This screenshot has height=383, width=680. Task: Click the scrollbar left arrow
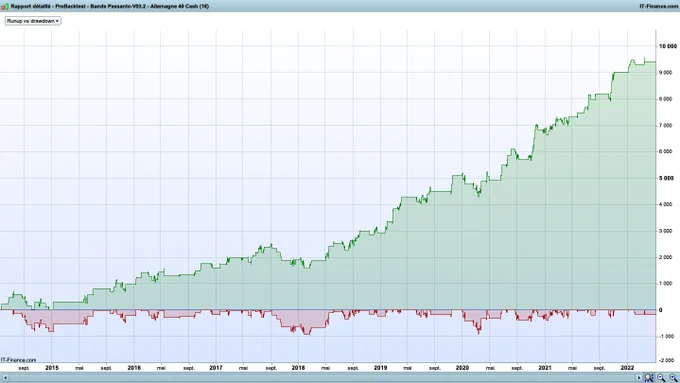(x=5, y=378)
